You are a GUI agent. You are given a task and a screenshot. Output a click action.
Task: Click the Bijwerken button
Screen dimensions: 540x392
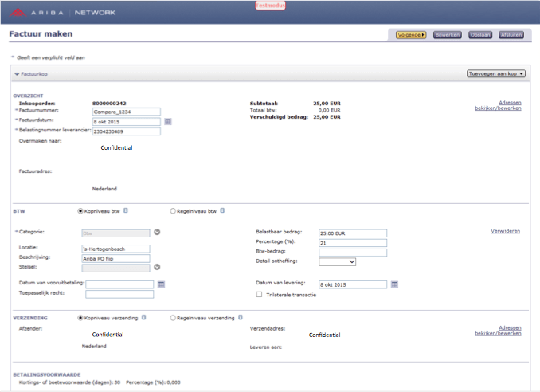448,35
